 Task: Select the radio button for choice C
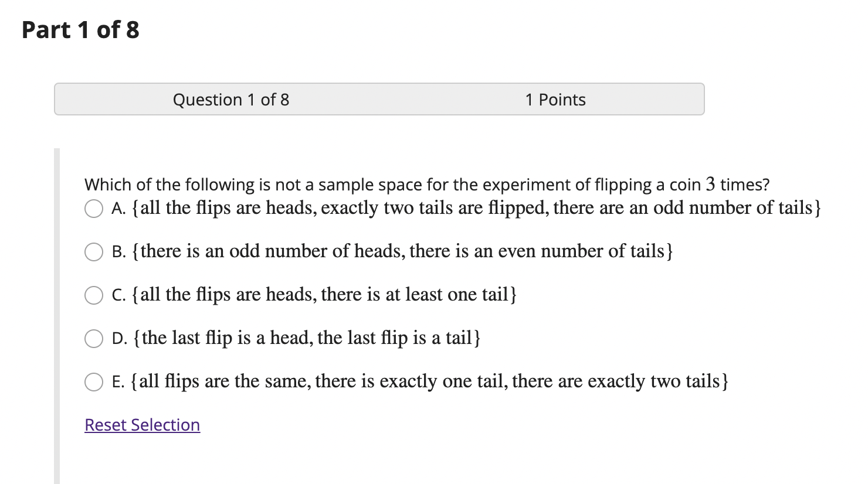click(93, 295)
